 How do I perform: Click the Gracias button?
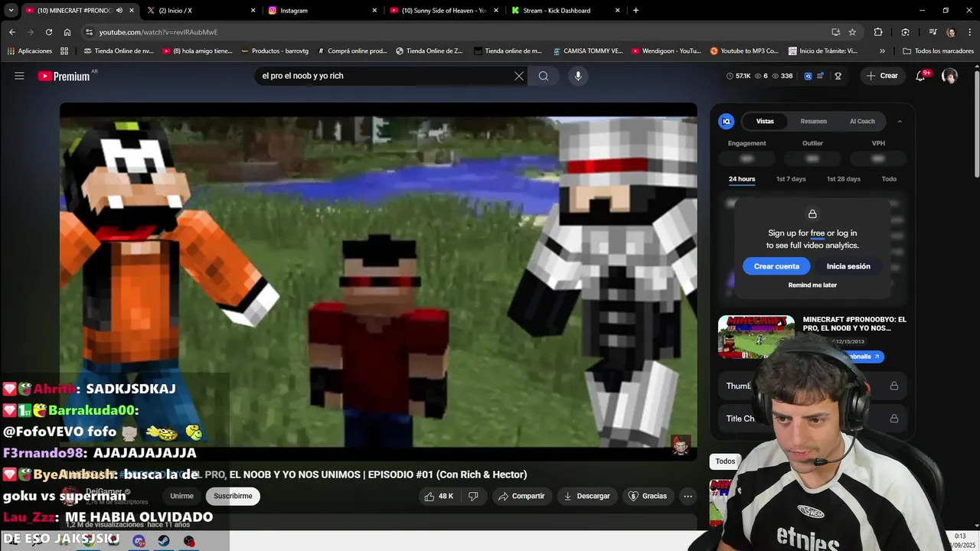coord(648,496)
